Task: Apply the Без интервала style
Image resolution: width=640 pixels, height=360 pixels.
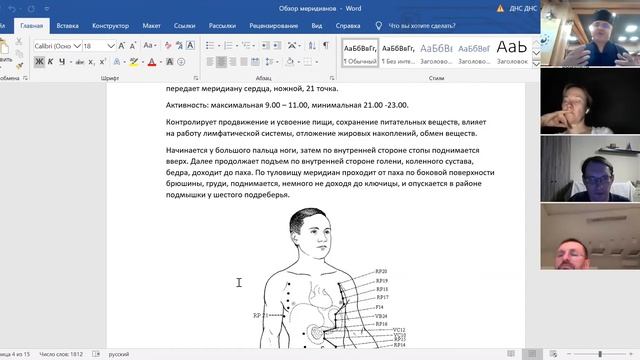Action: pyautogui.click(x=398, y=53)
